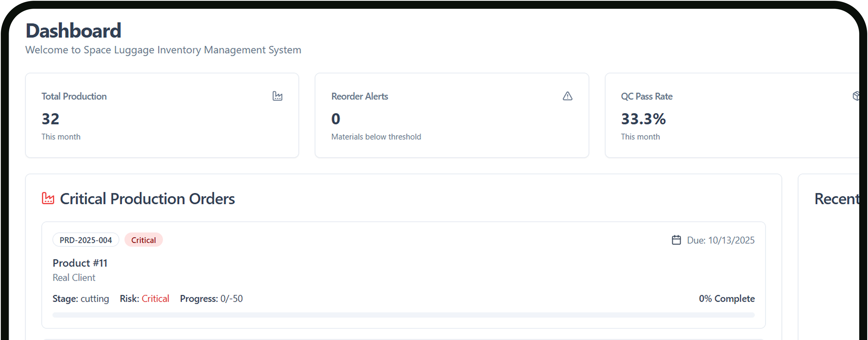
Task: Click the bar chart icon on Total Production card
Action: pos(277,96)
